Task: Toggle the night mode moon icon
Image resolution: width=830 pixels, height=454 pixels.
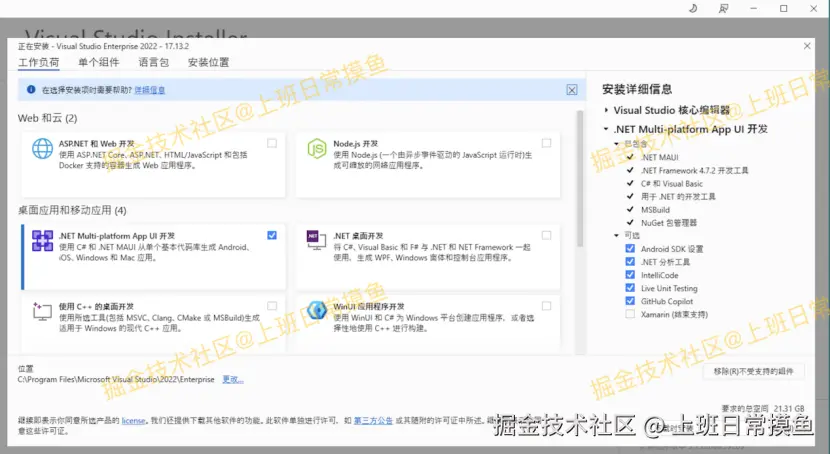Action: [x=693, y=8]
